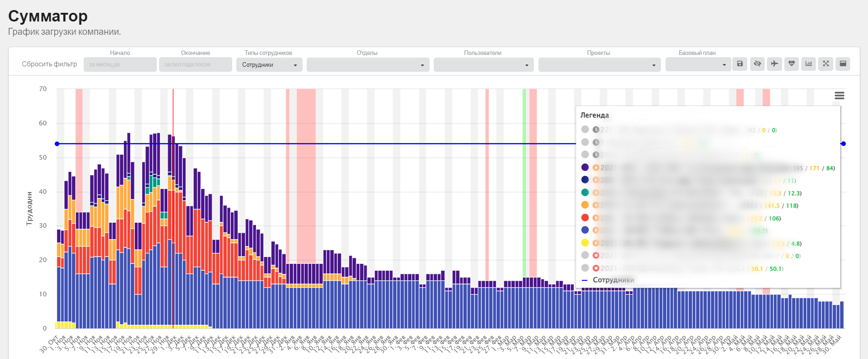Image resolution: width=868 pixels, height=359 pixels.
Task: Click the fullscreen expand arrows icon
Action: [826, 64]
